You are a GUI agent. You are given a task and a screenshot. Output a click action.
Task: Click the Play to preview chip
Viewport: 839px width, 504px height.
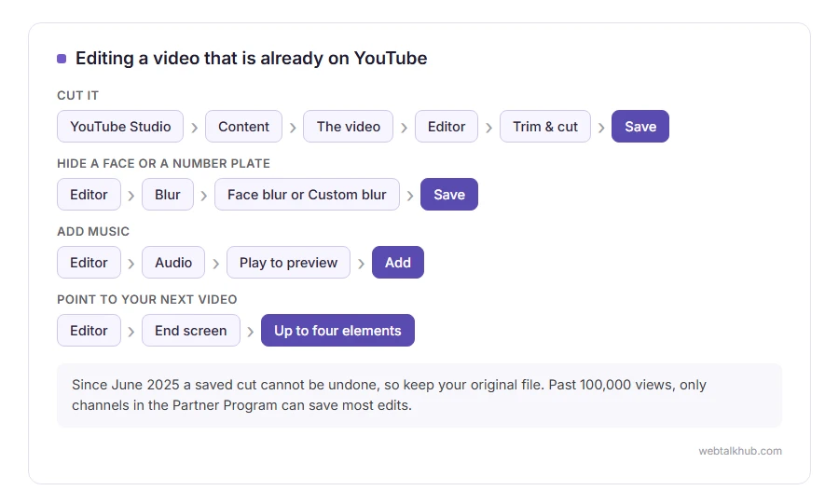pos(288,263)
